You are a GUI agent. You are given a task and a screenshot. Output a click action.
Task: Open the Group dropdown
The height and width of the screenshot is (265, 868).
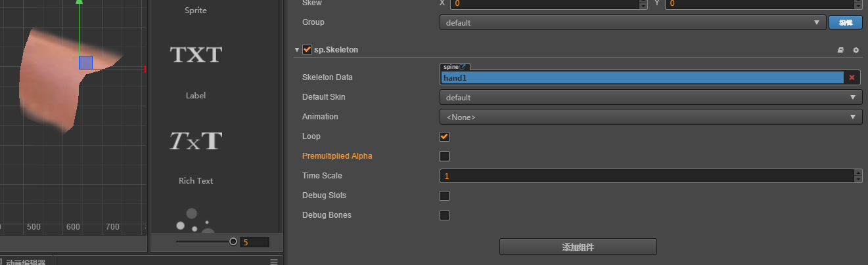632,22
